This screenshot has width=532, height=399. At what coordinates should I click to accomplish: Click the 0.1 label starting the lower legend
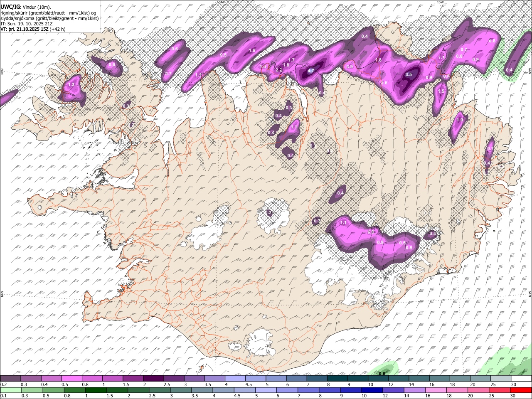coord(4,396)
